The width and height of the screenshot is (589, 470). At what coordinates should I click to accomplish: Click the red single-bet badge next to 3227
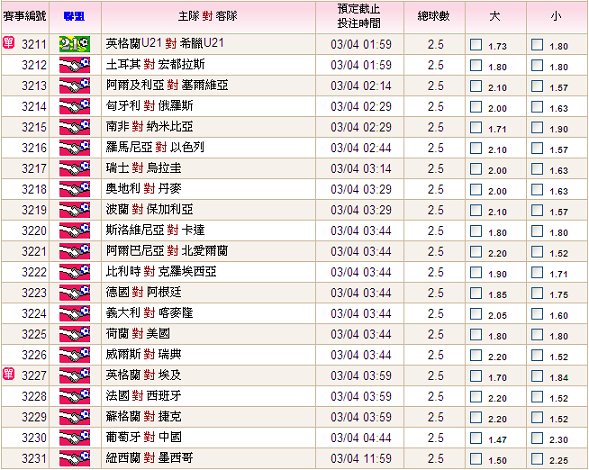point(8,373)
